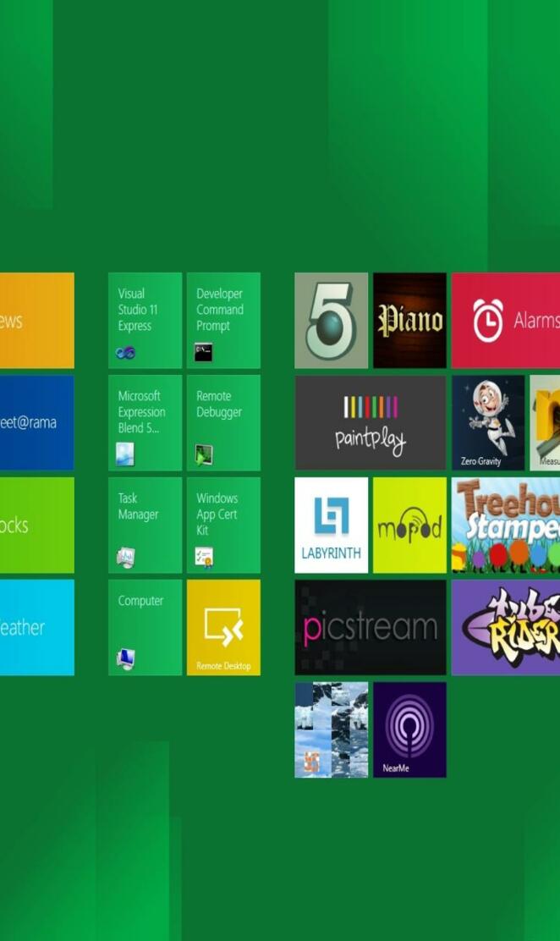Open the Visual Studio 11 Express tile
Image resolution: width=560 pixels, height=941 pixels.
[x=145, y=321]
